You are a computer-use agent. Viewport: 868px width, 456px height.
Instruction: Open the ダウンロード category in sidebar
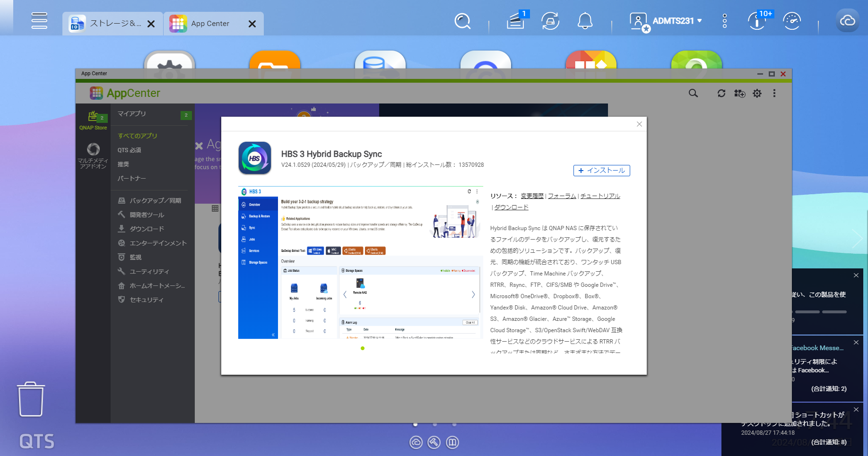point(141,229)
